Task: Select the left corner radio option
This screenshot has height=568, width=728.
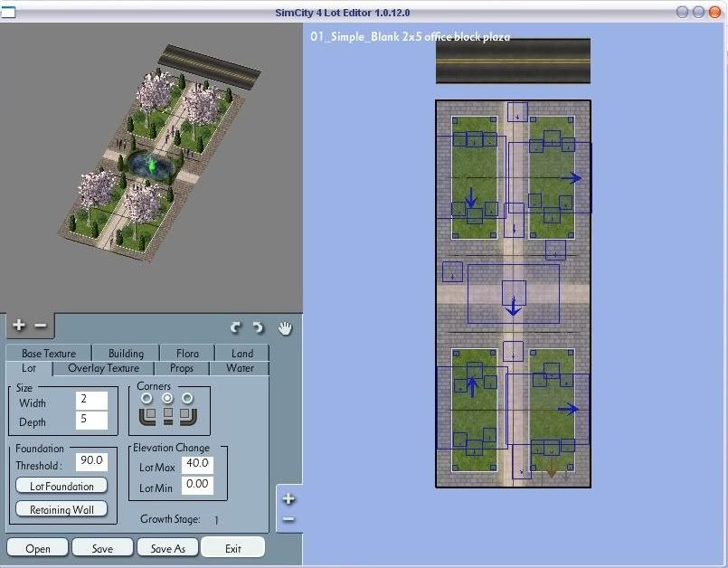Action: click(147, 399)
